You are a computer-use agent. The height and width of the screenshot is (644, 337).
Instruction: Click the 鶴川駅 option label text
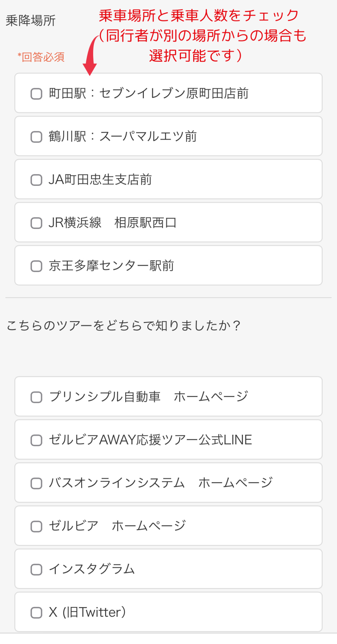123,136
